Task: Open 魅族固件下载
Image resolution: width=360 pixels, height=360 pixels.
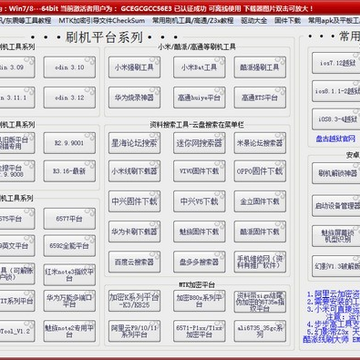Action: (199, 231)
